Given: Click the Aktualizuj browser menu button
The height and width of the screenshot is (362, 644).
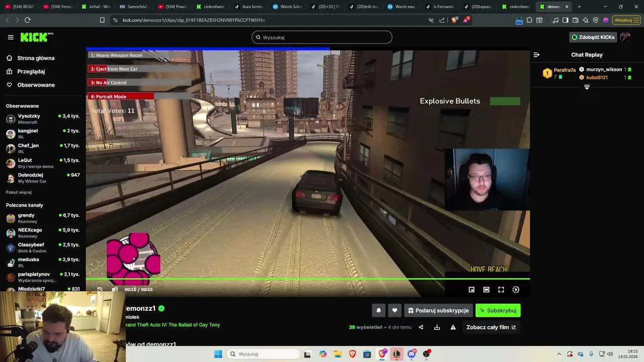Looking at the screenshot, I should pyautogui.click(x=626, y=20).
